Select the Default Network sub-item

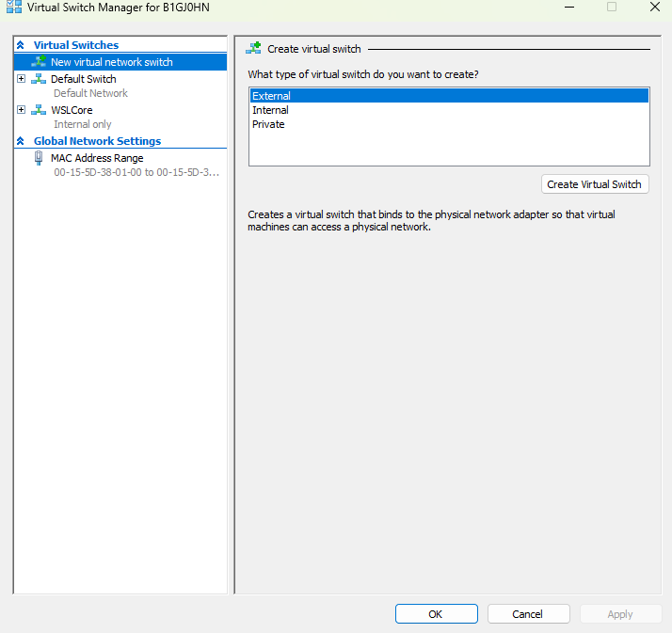click(x=90, y=93)
